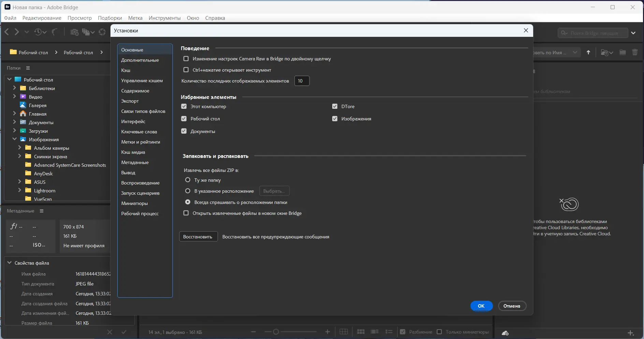Uncheck the DTore favorites checkbox
The width and height of the screenshot is (644, 339).
[335, 106]
